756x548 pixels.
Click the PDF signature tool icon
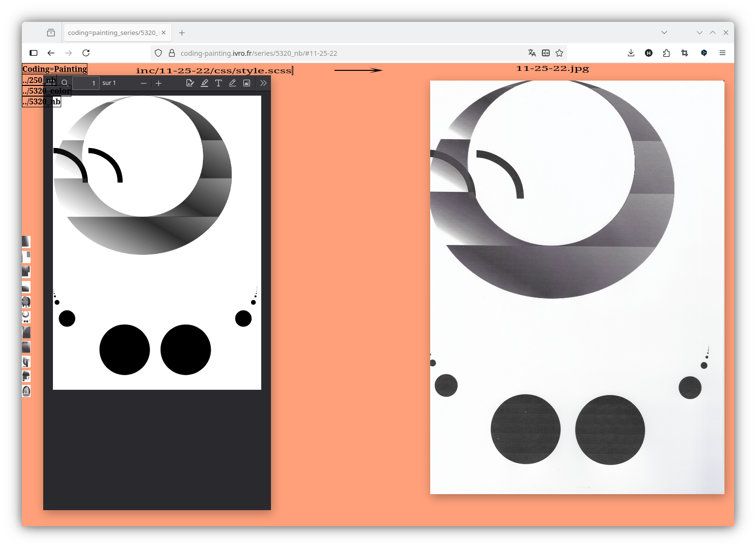190,83
